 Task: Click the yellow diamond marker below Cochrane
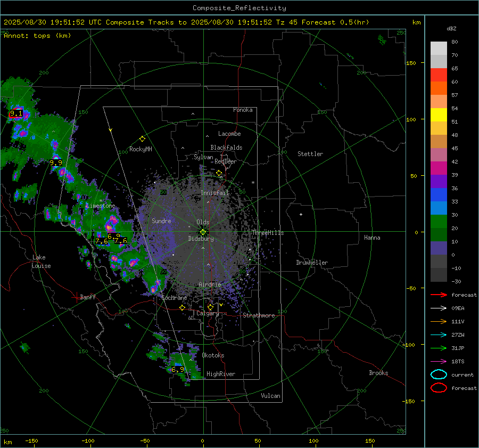point(182,307)
